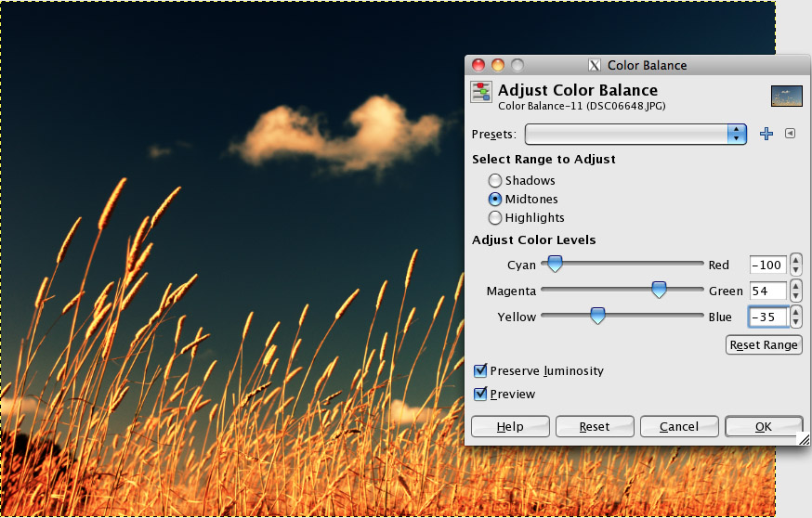Decrease Magenta-Green value with down arrow
812x518 pixels.
coord(796,296)
